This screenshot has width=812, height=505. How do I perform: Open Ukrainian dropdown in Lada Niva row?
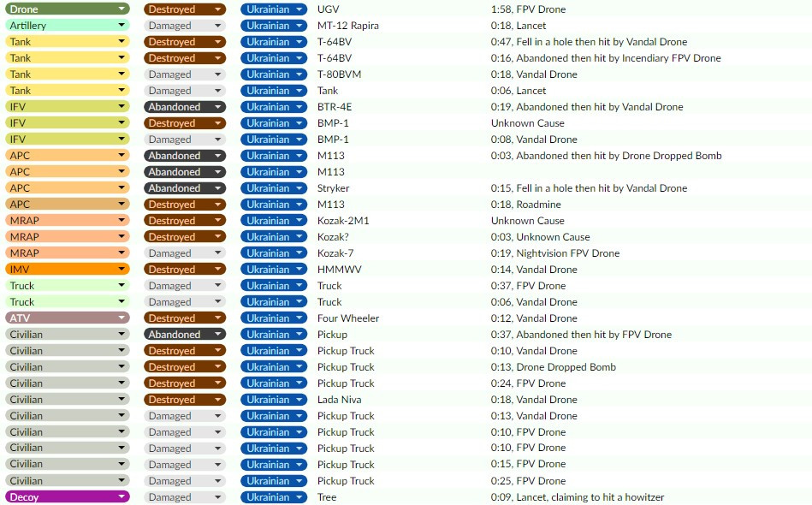(274, 400)
